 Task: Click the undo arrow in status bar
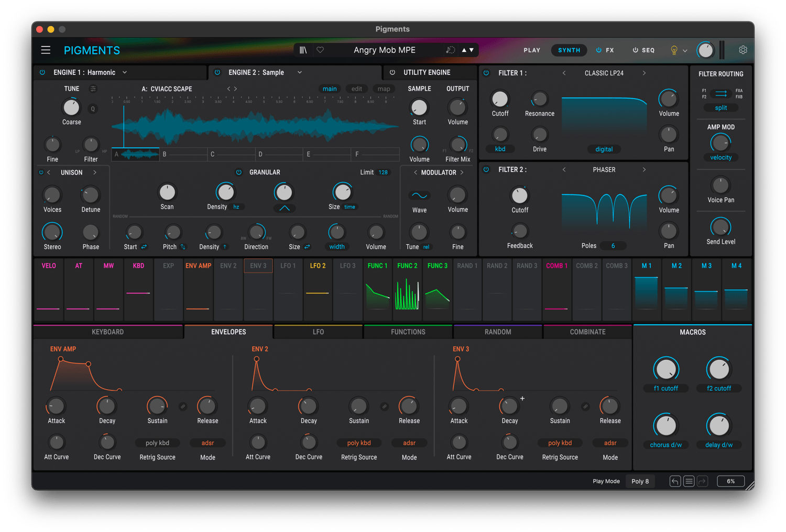pos(675,481)
